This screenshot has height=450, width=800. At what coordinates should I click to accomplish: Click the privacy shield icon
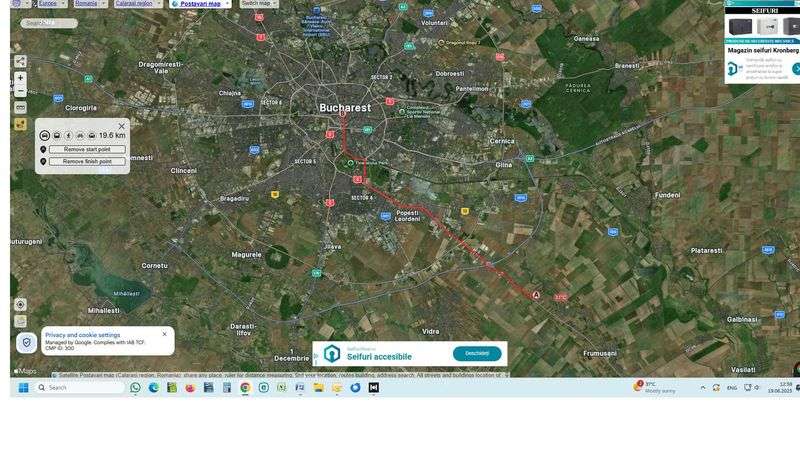26,342
